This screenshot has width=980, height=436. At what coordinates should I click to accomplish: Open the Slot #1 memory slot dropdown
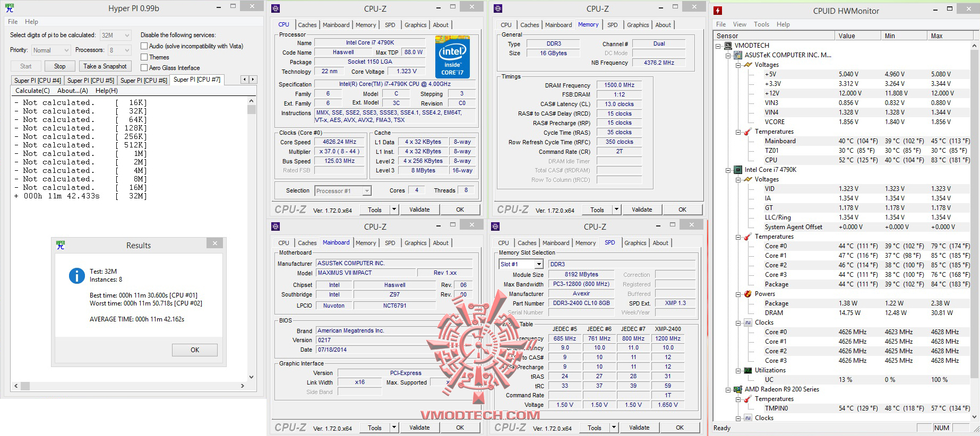pyautogui.click(x=521, y=264)
